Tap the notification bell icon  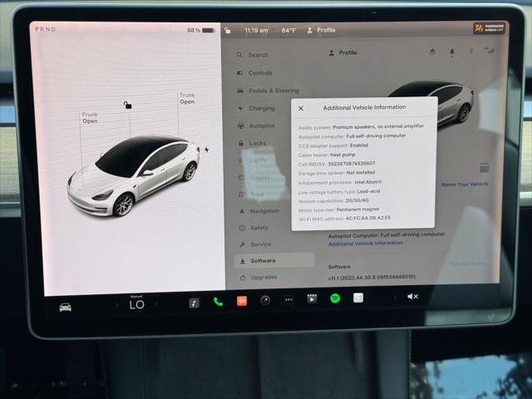point(452,52)
